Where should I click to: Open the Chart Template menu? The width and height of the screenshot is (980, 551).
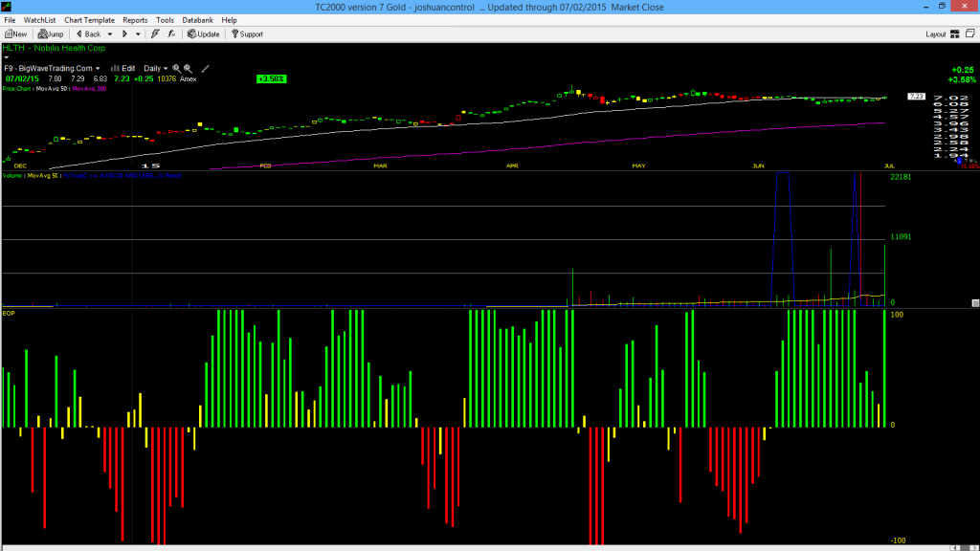pyautogui.click(x=89, y=20)
